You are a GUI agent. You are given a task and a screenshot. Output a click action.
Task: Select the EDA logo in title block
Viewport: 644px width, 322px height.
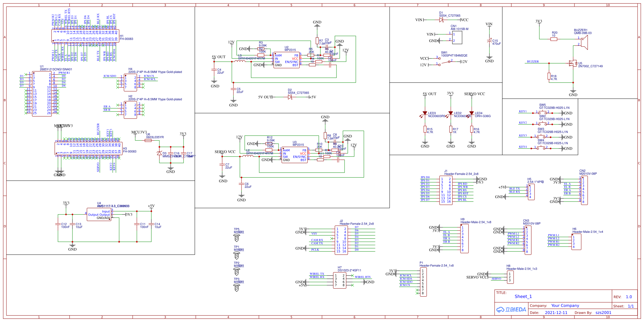(x=511, y=309)
